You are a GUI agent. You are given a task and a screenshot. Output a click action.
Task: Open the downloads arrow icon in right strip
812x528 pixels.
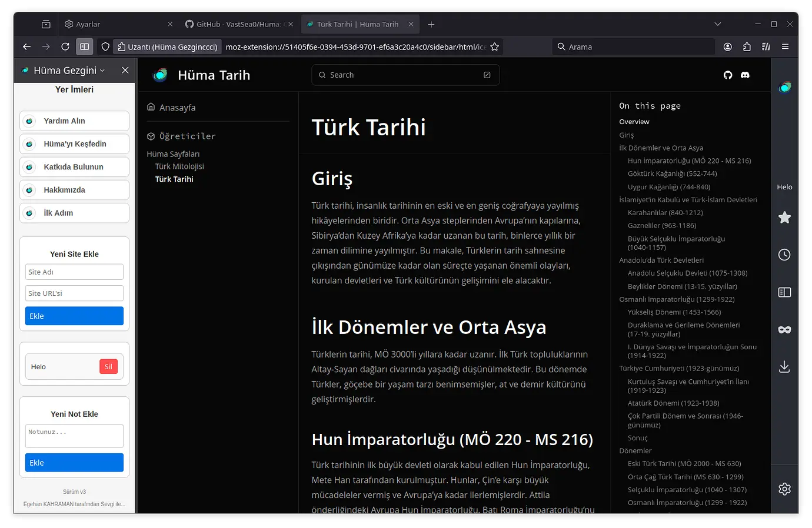pos(785,367)
